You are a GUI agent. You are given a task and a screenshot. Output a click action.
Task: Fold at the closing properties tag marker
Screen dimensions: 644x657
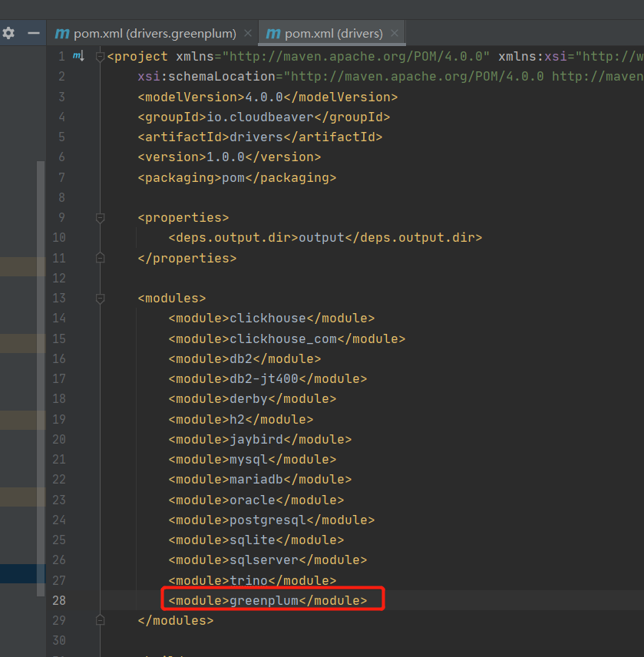pyautogui.click(x=100, y=258)
